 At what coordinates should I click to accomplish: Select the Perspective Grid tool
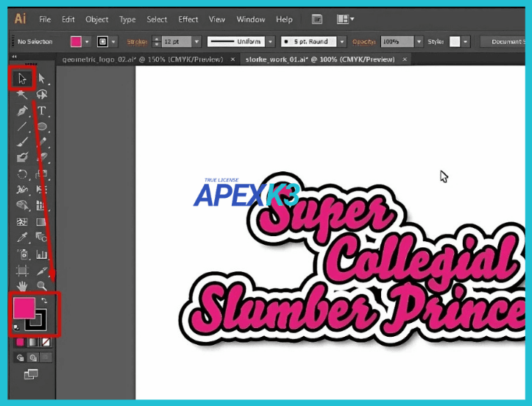pos(42,205)
